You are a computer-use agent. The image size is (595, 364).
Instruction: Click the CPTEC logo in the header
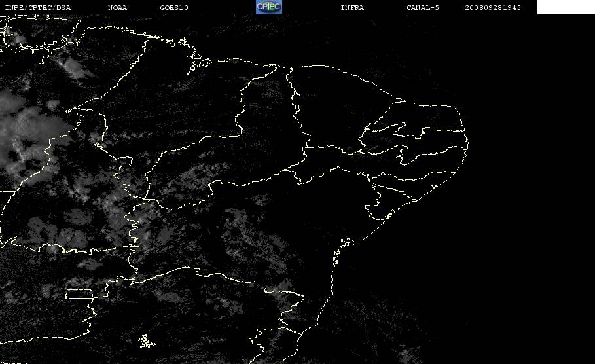pos(268,7)
